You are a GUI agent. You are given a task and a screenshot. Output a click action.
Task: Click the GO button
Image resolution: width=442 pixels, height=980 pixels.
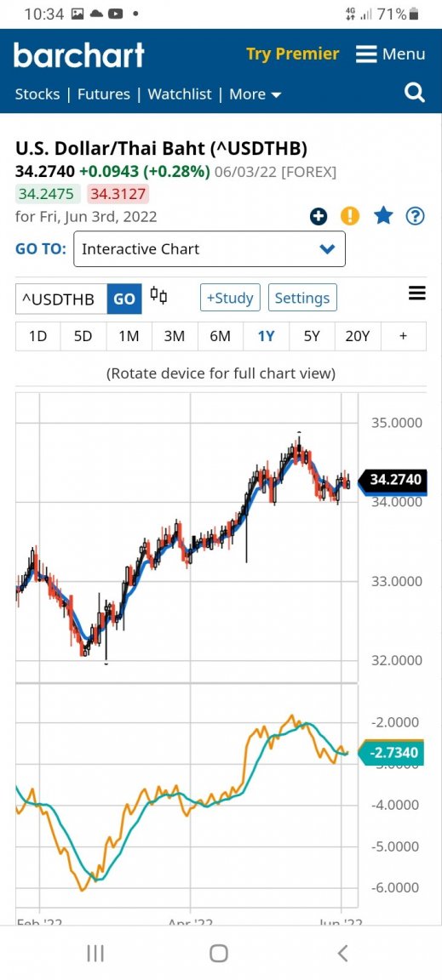pos(124,299)
